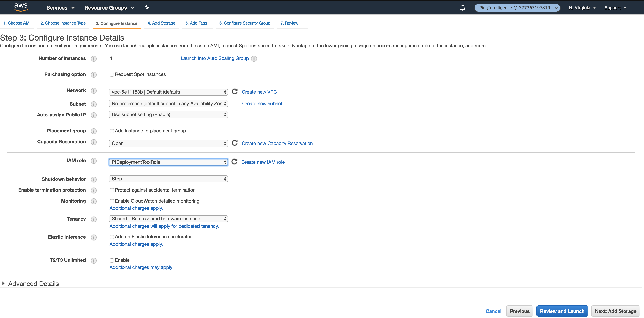Refresh the IAM role list
644x318 pixels.
tap(234, 162)
